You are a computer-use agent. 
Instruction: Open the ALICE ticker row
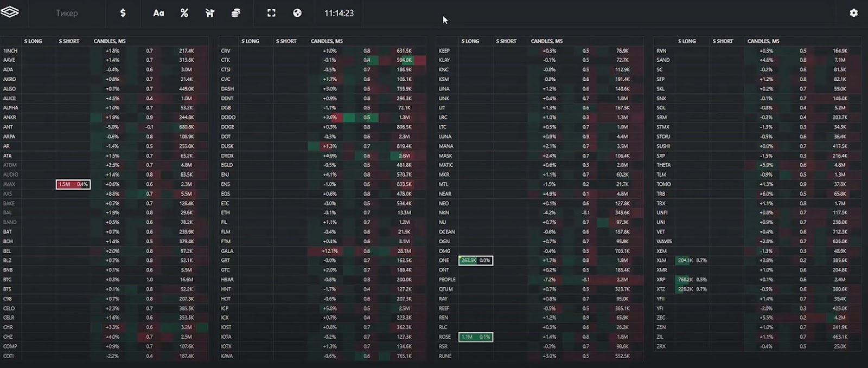(105, 99)
